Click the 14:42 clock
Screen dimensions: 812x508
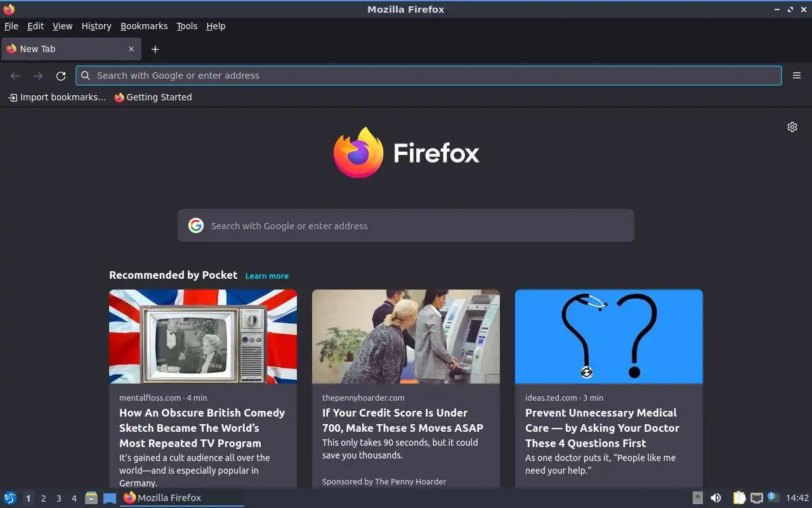click(797, 498)
